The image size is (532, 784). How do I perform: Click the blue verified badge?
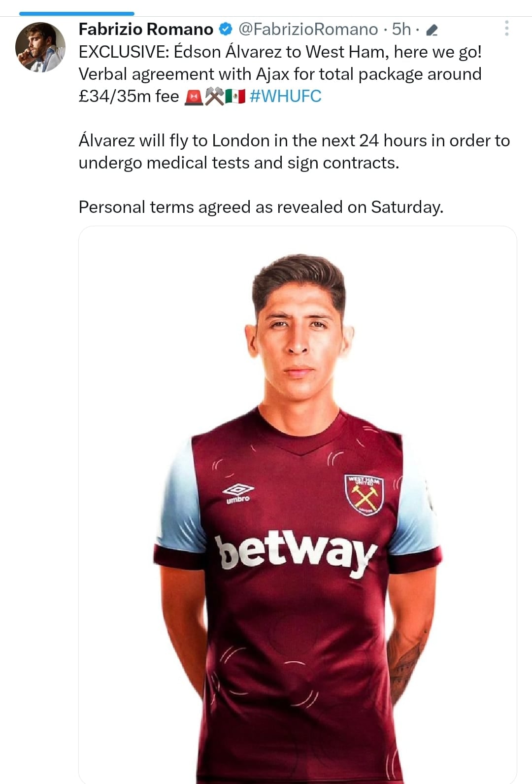pos(225,30)
